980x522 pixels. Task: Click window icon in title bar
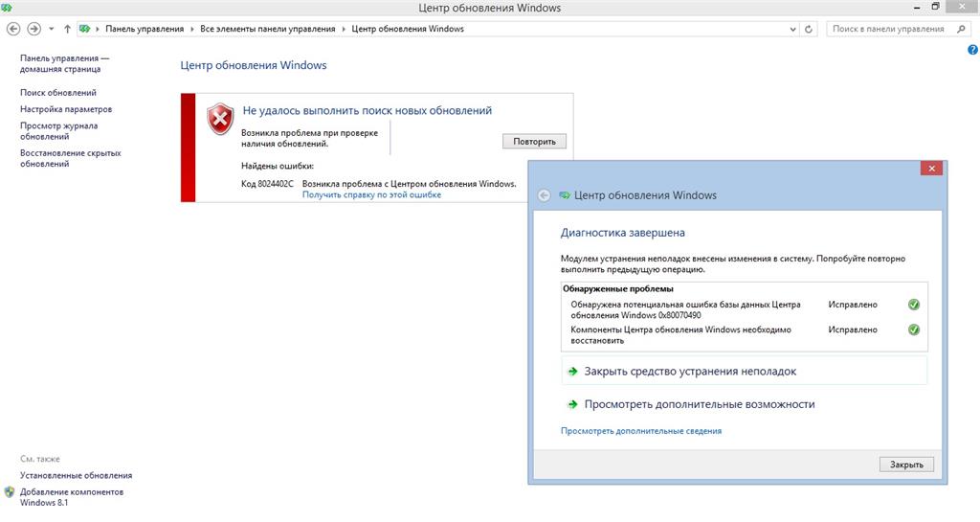pos(7,8)
